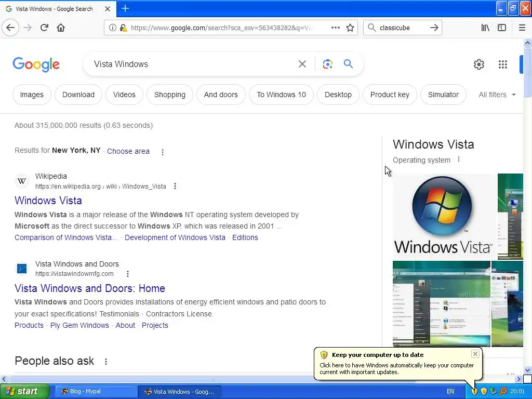Switch to Blog - Mypal taskbar window
This screenshot has height=399, width=532.
click(95, 392)
